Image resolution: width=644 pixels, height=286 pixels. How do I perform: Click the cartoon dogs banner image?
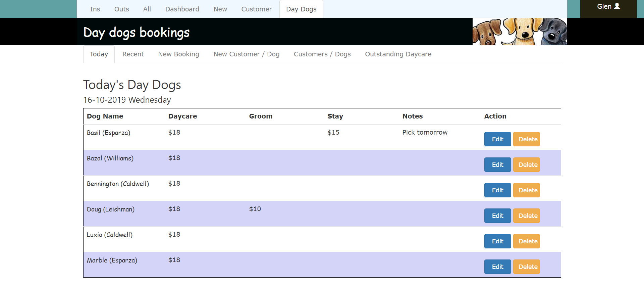520,32
